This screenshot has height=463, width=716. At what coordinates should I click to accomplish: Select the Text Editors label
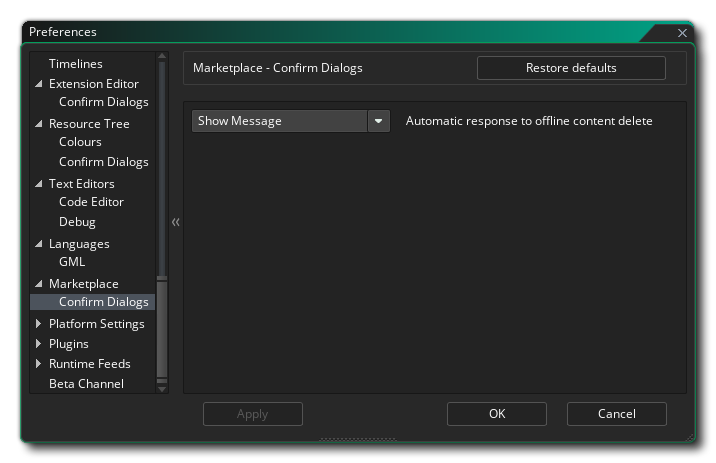pos(82,184)
